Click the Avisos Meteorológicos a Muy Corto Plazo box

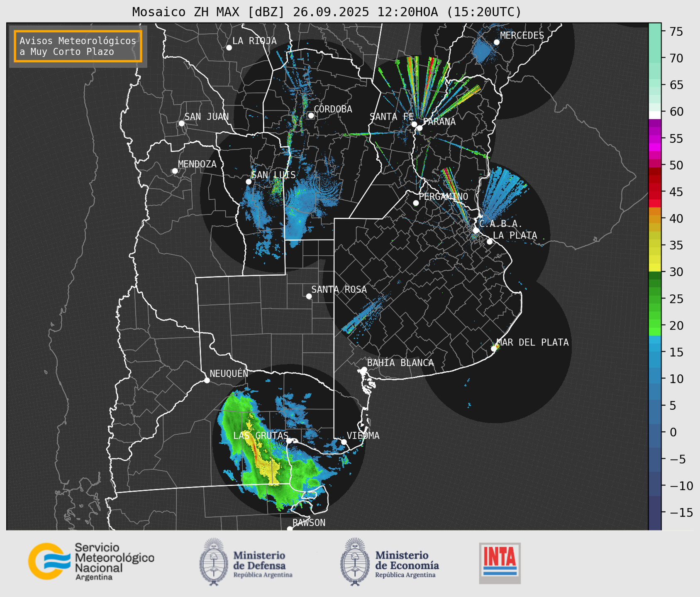78,46
